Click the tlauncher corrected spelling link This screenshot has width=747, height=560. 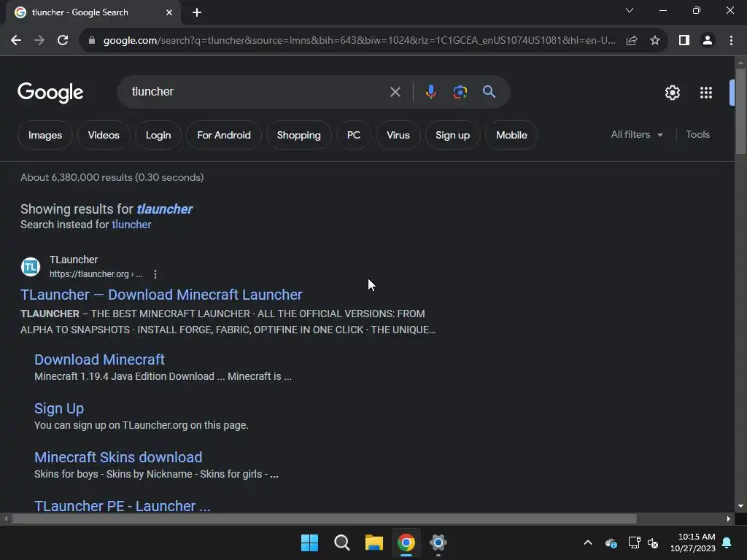point(164,209)
